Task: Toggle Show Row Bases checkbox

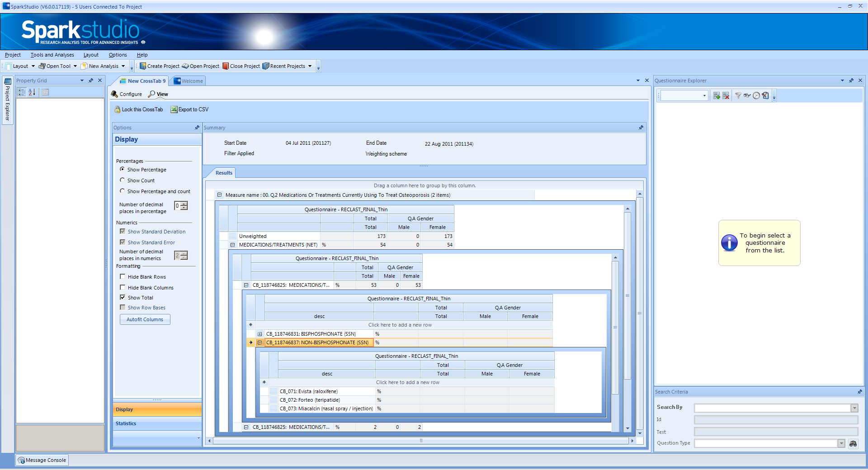Action: coord(123,307)
